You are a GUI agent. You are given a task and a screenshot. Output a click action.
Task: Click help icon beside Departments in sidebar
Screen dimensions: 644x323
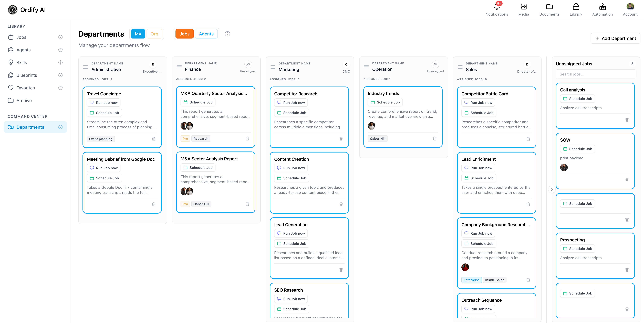60,127
